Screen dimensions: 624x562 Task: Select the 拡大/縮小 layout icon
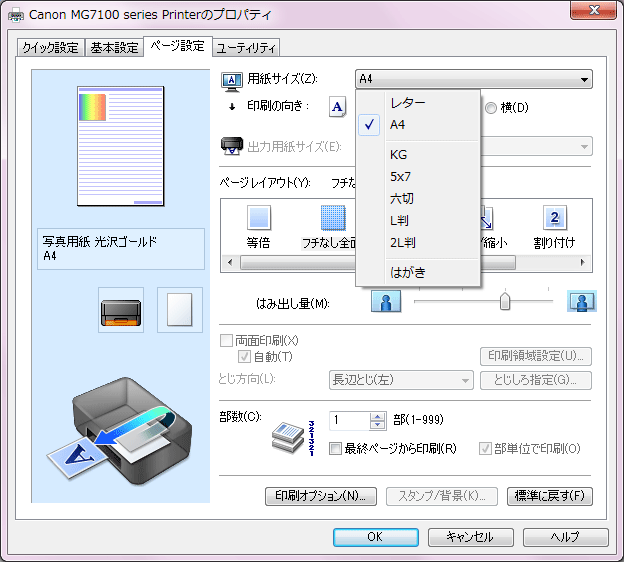point(487,218)
